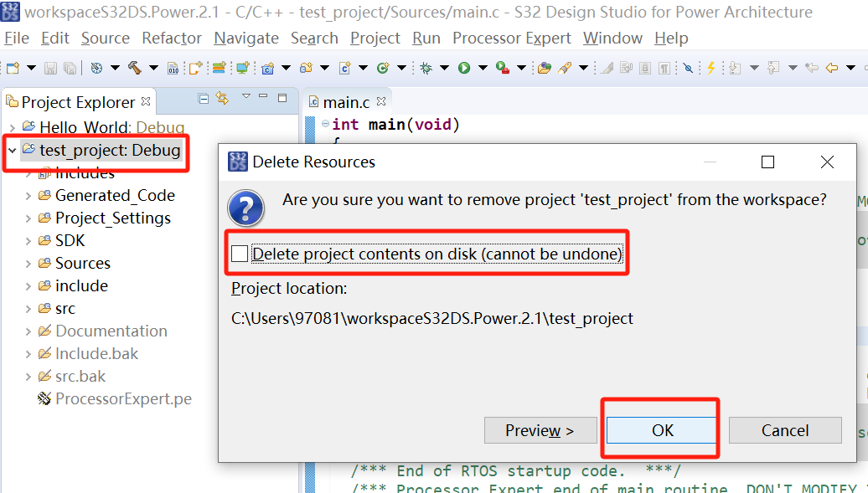The image size is (868, 493).
Task: Open the Project Explorer view menu triangle
Action: 246,97
